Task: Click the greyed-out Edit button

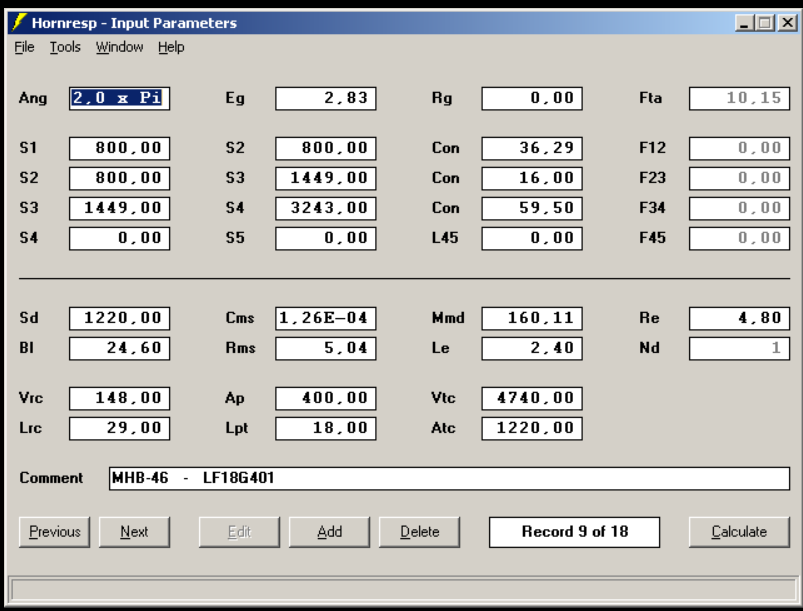Action: pyautogui.click(x=239, y=532)
